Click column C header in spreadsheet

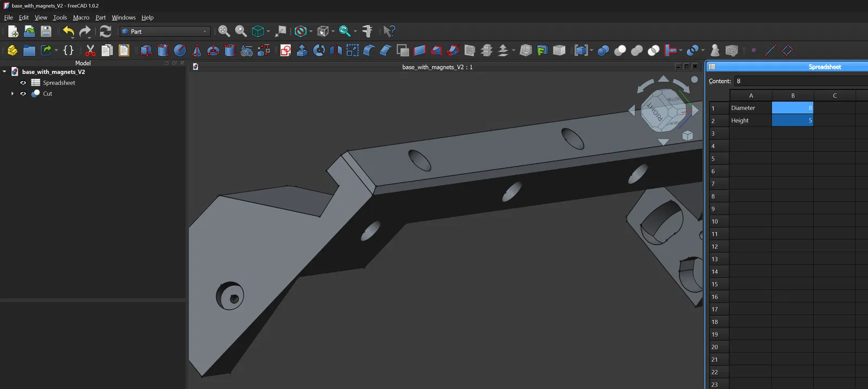pyautogui.click(x=834, y=95)
